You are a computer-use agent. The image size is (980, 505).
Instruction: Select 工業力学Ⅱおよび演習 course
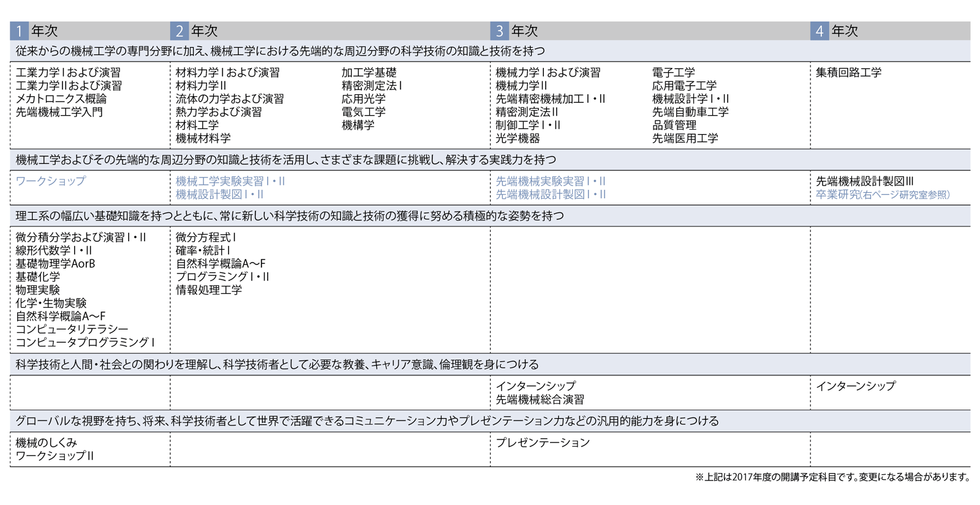pos(69,86)
